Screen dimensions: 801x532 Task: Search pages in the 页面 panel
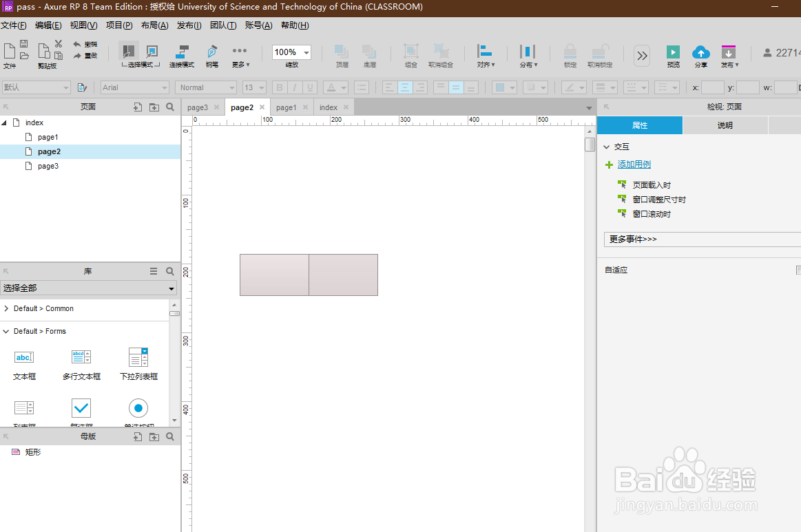point(170,107)
